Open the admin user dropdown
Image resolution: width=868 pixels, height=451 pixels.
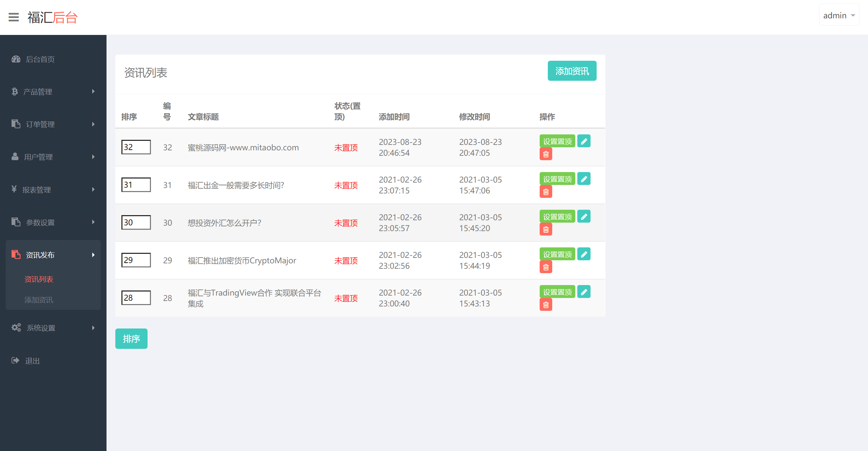click(x=838, y=15)
